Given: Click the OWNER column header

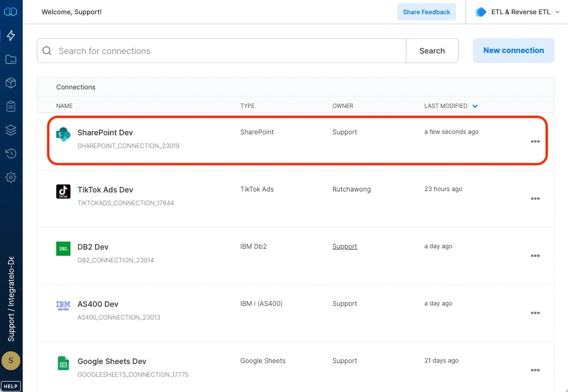Looking at the screenshot, I should 343,106.
